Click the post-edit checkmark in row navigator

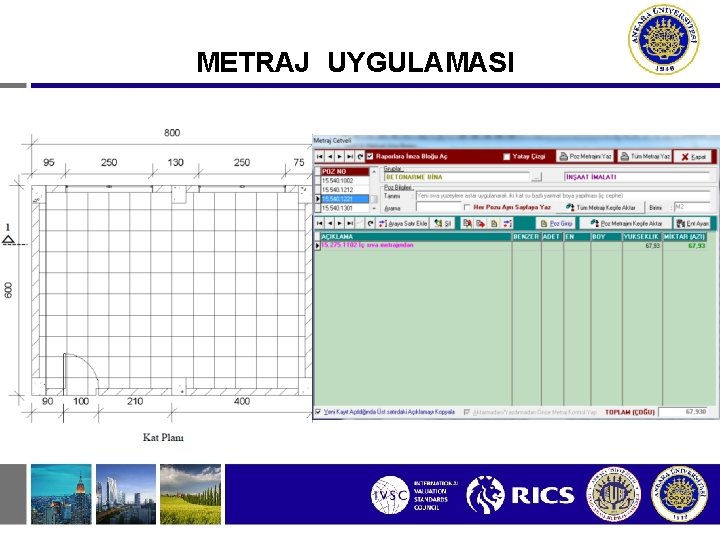(x=360, y=223)
